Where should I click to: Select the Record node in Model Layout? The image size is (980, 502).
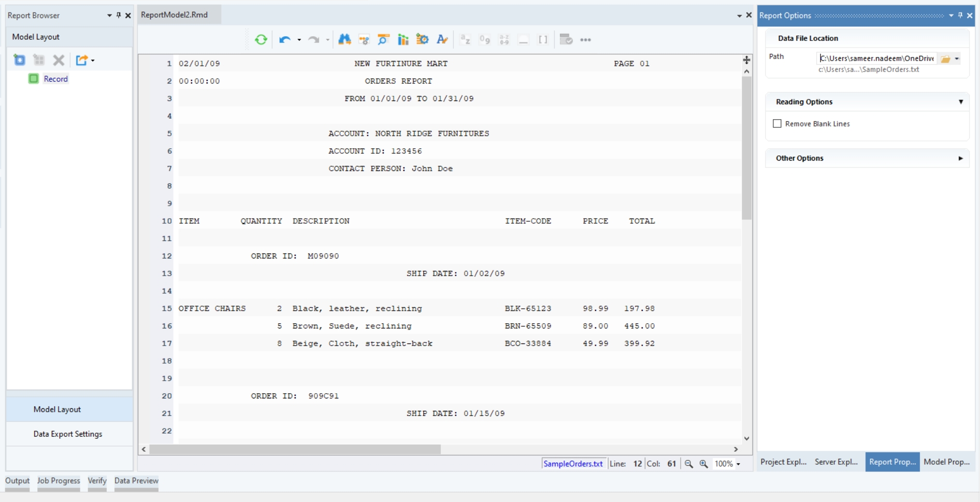(x=55, y=79)
